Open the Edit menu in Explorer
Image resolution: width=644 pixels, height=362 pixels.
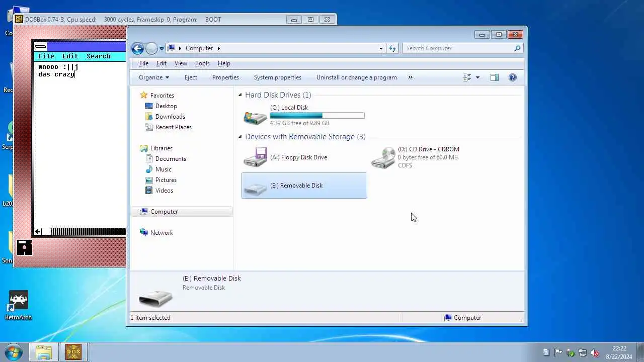(161, 63)
